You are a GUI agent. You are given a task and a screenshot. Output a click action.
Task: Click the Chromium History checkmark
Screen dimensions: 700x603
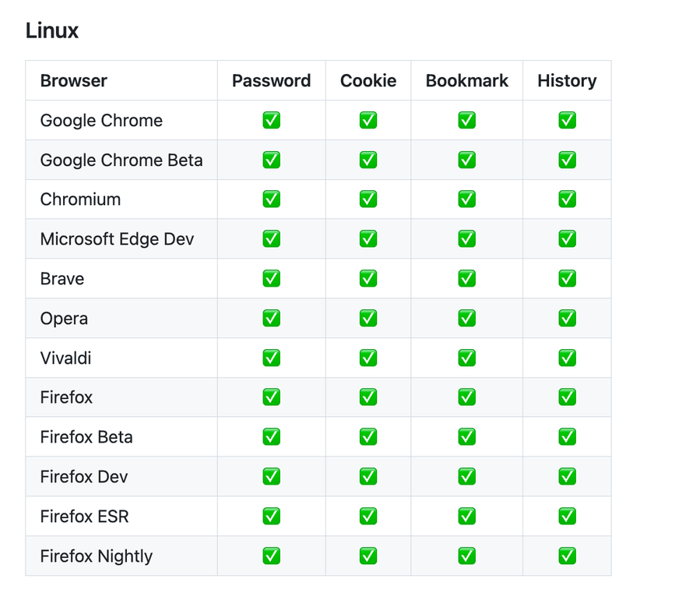tap(568, 199)
